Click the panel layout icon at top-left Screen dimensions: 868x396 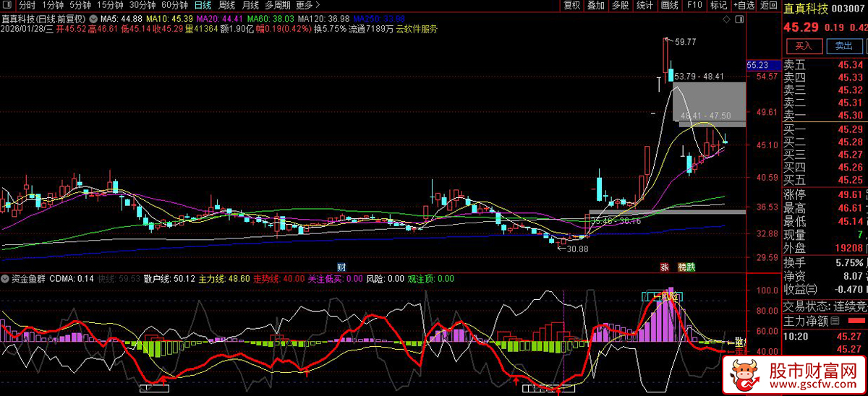9,5
